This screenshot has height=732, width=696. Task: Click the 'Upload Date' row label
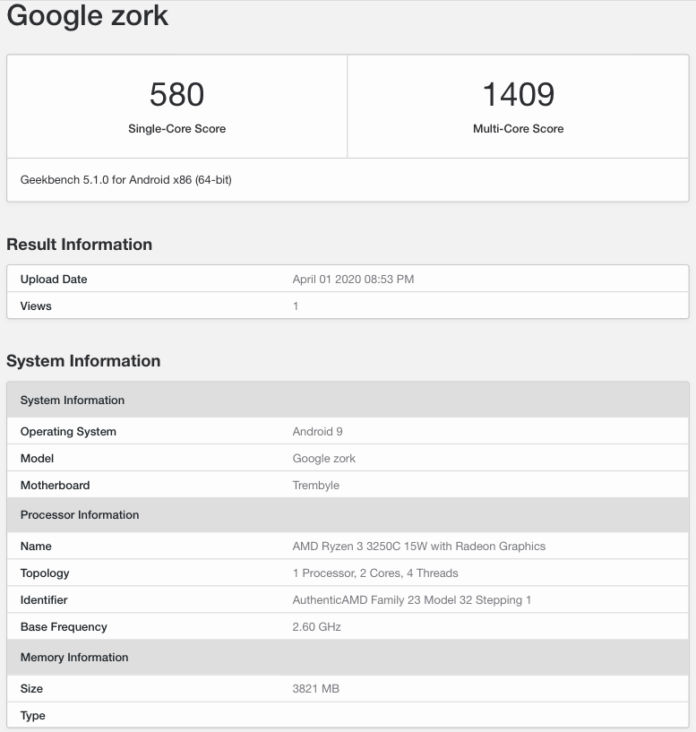tap(54, 279)
